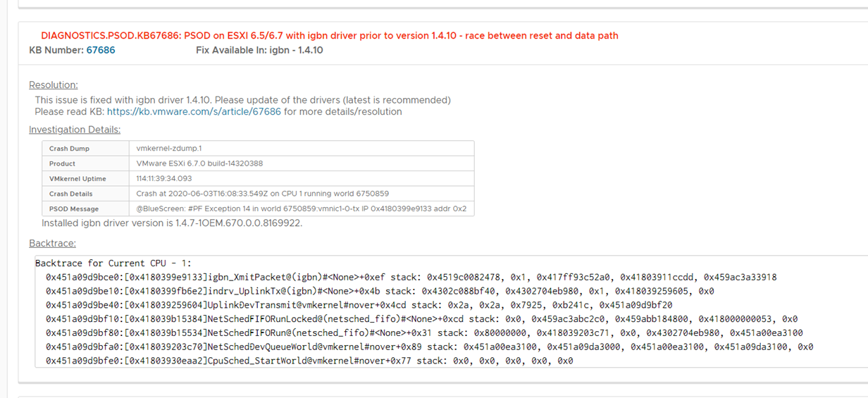Click the 'Fix Available In: igbn - 1.4.10' text
This screenshot has height=398, width=868.
click(259, 50)
